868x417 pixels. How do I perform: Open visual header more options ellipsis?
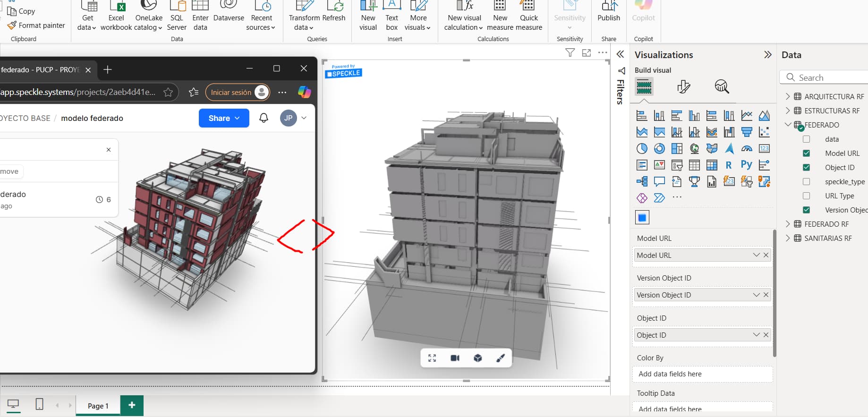tap(603, 52)
